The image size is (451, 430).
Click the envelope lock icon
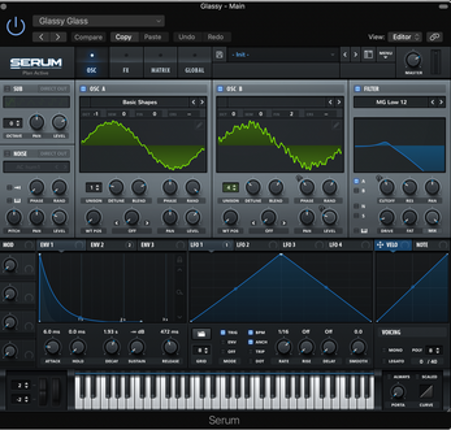click(x=179, y=259)
